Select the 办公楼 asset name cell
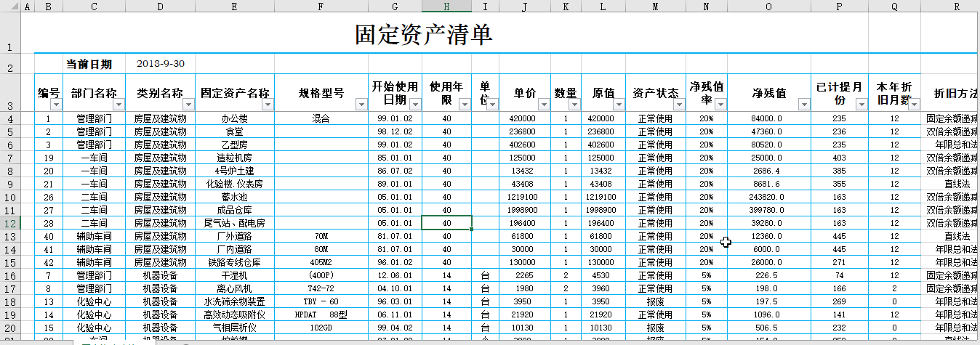 [234, 118]
